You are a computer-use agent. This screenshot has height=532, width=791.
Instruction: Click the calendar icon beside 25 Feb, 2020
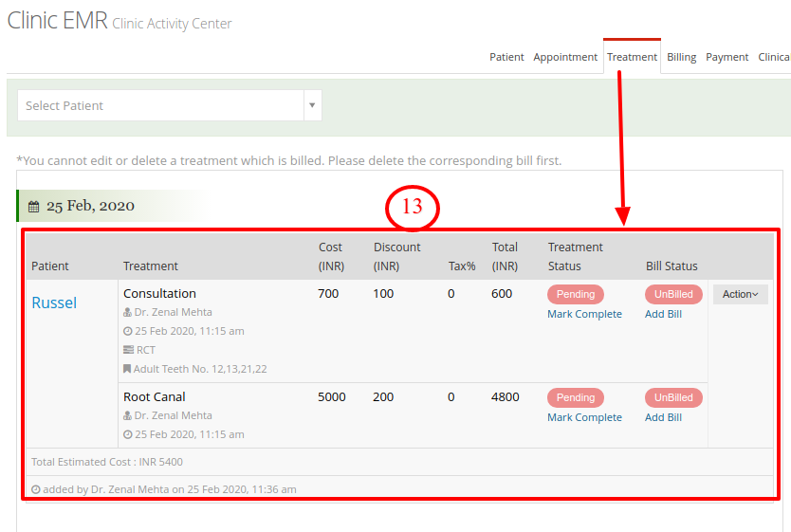34,206
